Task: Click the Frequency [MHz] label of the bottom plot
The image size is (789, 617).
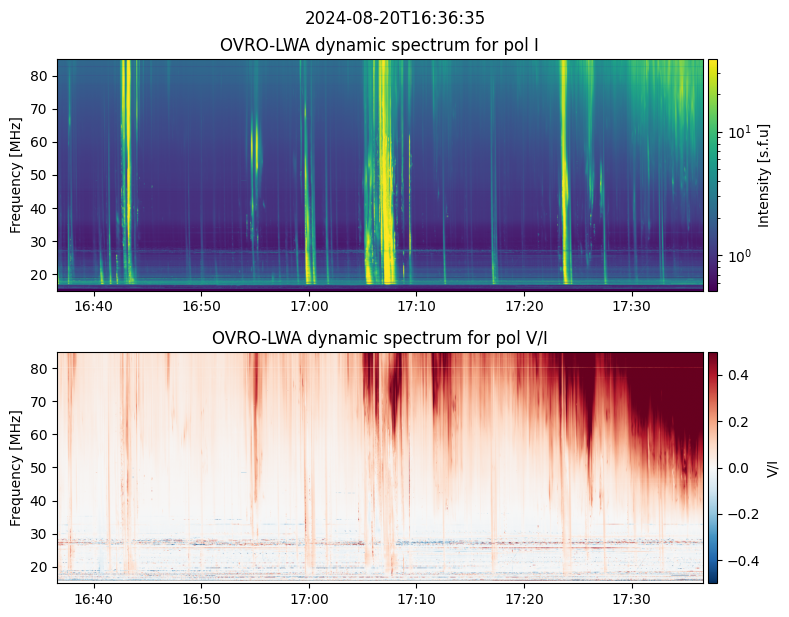Action: pos(16,467)
